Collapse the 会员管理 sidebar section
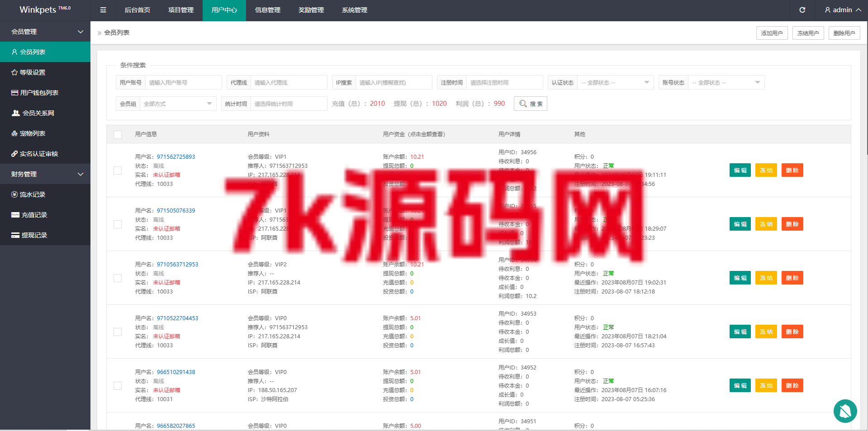The image size is (868, 431). pos(45,32)
